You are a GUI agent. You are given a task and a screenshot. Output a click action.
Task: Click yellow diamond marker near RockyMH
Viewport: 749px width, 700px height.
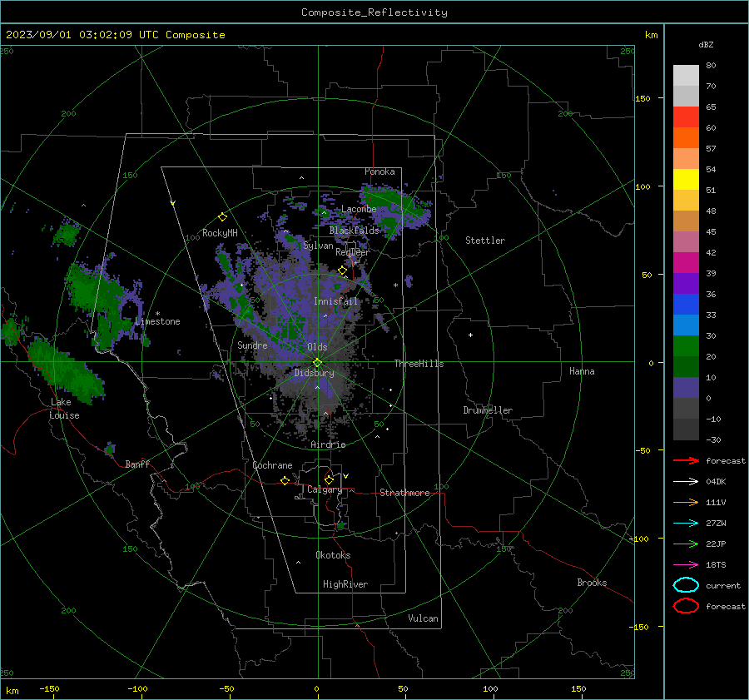pos(222,217)
